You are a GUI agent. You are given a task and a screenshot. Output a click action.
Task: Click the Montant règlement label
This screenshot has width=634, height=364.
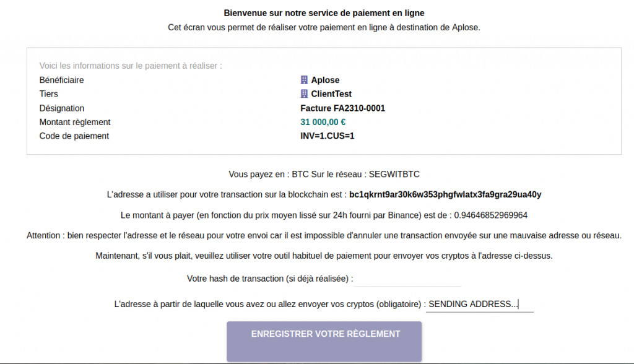tap(75, 122)
